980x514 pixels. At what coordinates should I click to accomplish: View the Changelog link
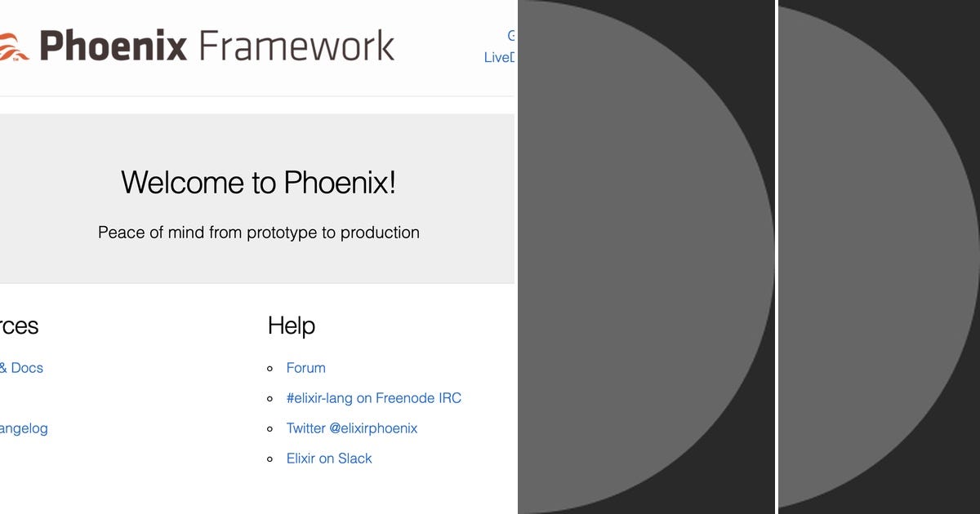(24, 428)
